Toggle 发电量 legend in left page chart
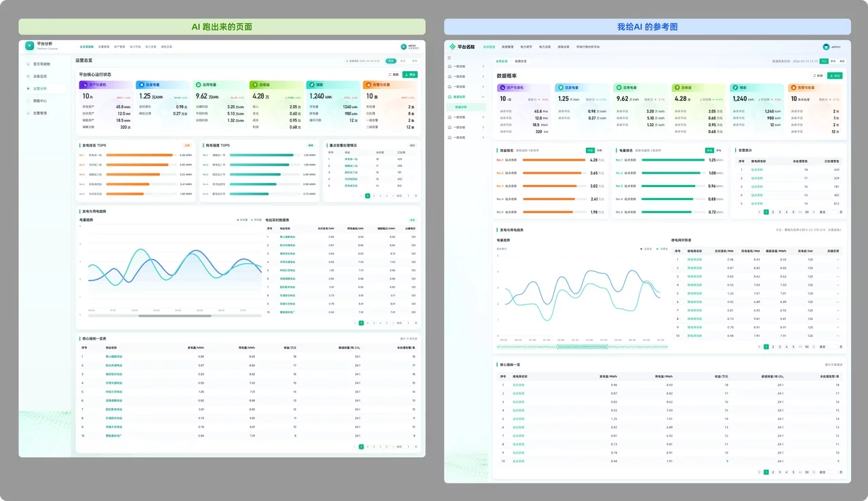The width and height of the screenshot is (868, 501). [241, 220]
